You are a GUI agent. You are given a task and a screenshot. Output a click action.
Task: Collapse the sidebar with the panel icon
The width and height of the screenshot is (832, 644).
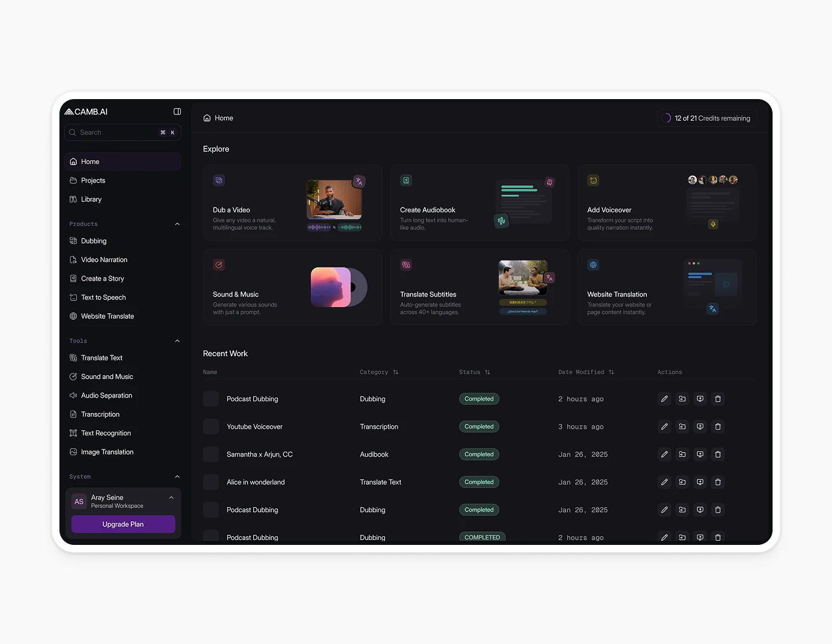tap(177, 111)
